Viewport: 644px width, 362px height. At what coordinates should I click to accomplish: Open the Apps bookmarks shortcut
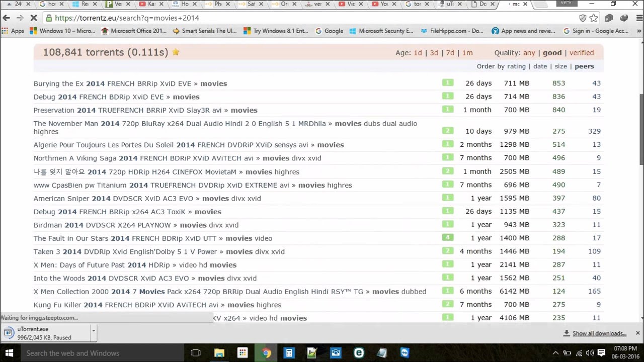tap(13, 31)
